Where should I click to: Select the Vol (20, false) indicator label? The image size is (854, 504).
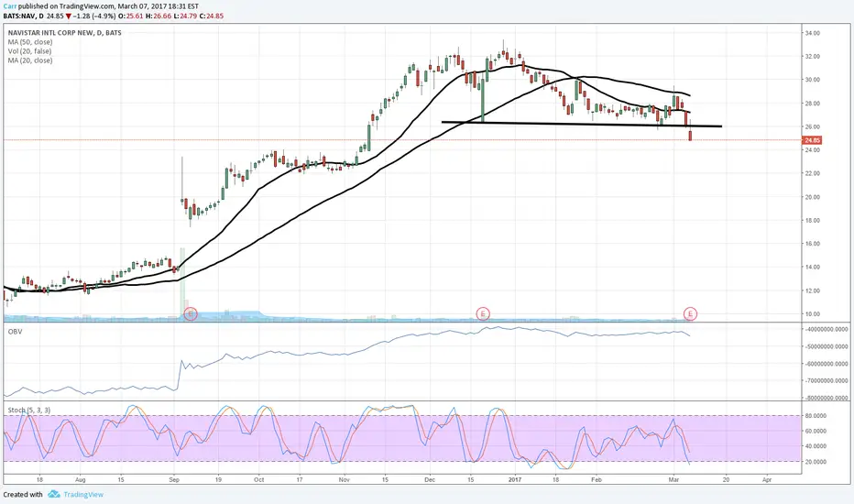click(x=29, y=51)
